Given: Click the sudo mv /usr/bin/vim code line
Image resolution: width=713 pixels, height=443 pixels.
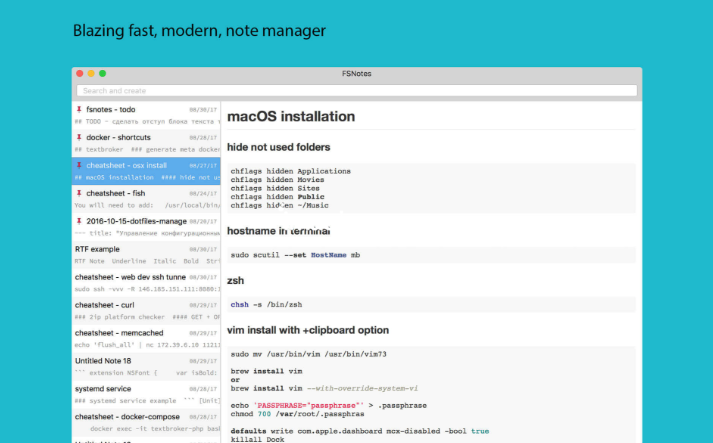Looking at the screenshot, I should tap(308, 354).
